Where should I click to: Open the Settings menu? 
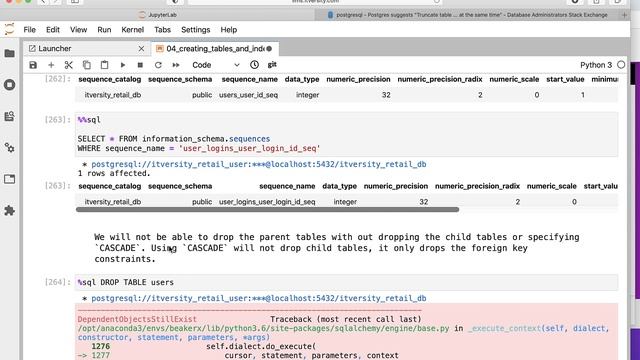[196, 30]
